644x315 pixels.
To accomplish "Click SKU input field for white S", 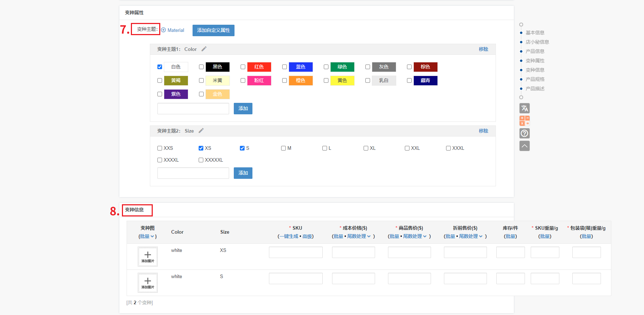I will (x=295, y=278).
